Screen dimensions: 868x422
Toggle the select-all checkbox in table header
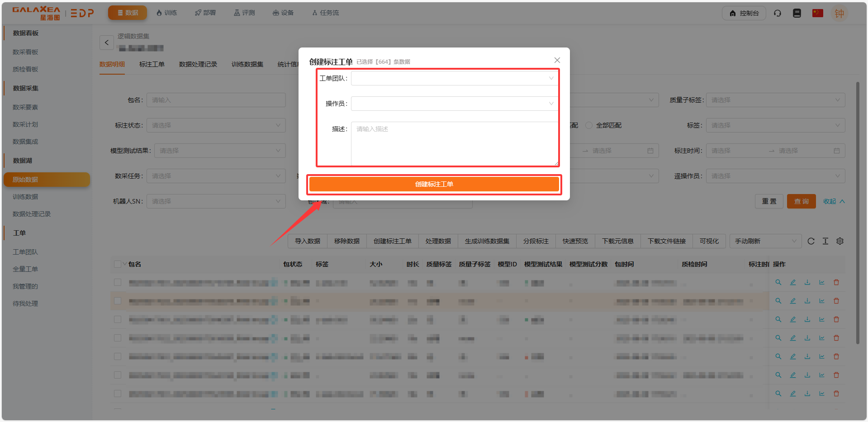[x=118, y=264]
